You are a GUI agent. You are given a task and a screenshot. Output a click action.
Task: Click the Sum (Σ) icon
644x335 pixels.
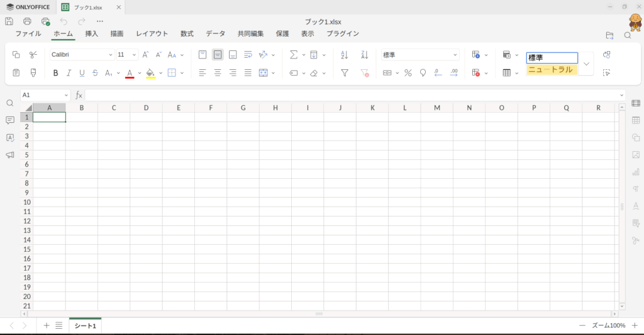point(293,55)
